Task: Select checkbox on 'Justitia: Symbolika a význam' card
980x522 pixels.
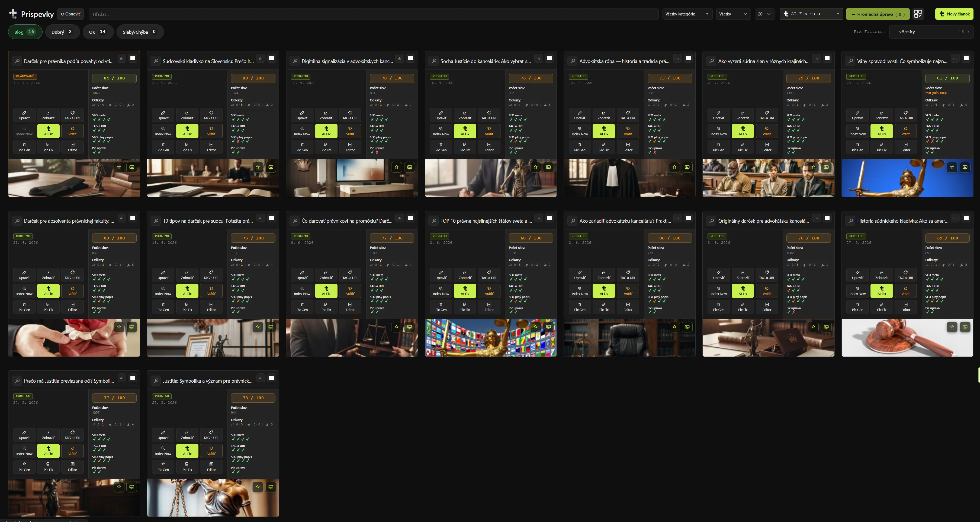Action: pos(272,378)
